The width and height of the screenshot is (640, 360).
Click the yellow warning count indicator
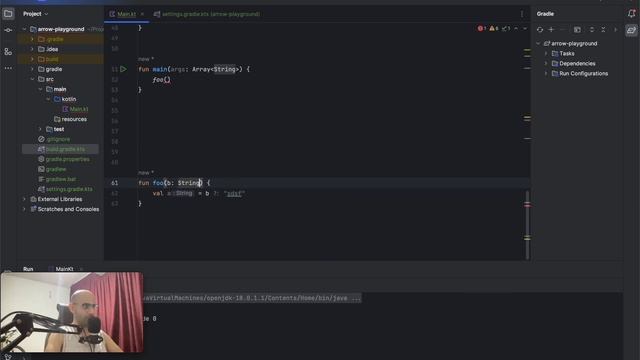494,29
